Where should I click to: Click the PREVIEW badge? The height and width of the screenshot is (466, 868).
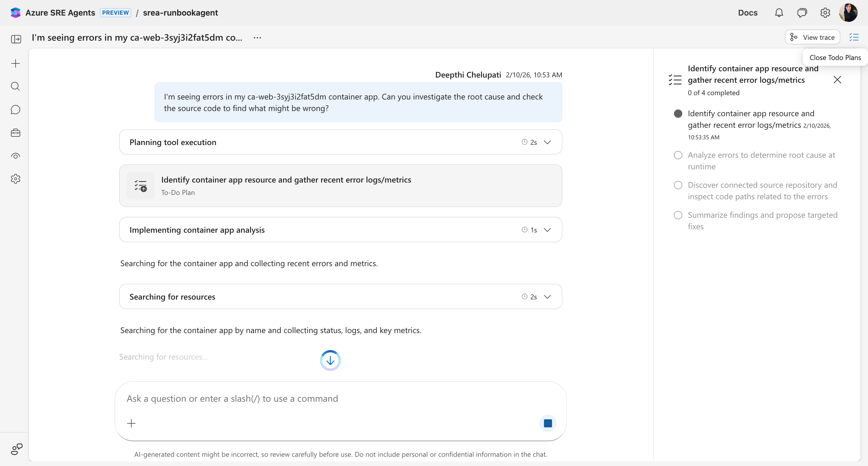116,13
